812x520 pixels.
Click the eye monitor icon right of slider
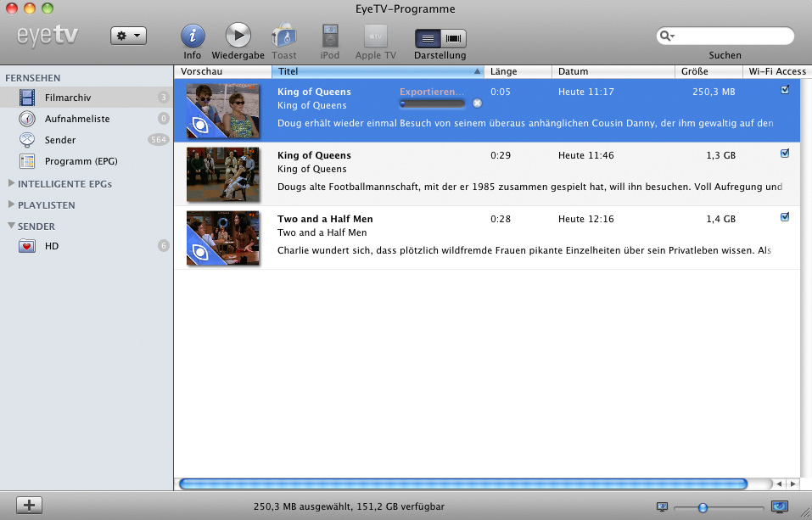click(780, 506)
